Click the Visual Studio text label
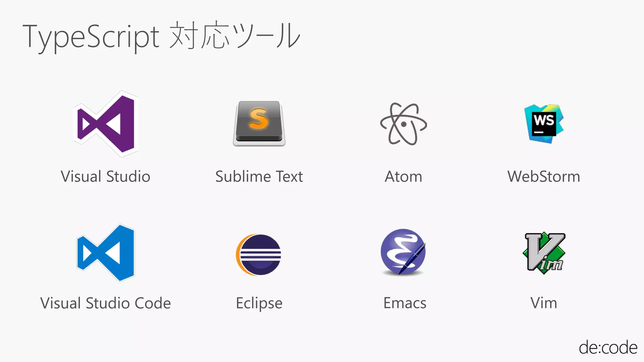Screen dimensions: 644x362 tap(106, 176)
